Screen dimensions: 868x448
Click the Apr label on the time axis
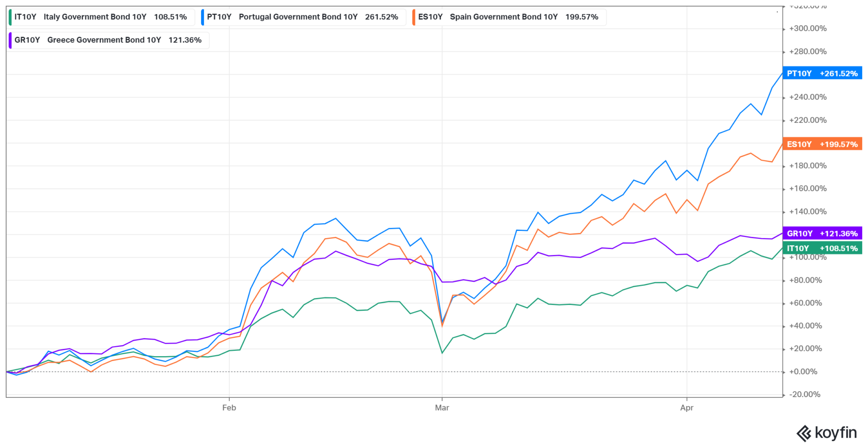click(686, 408)
